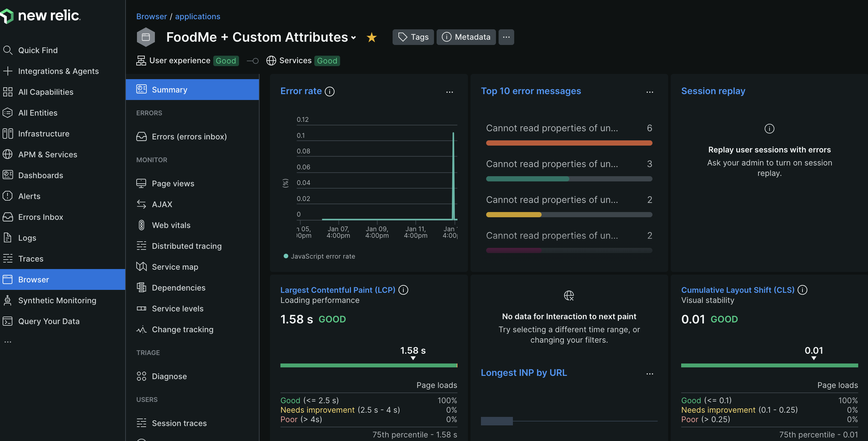Click the Metadata button

click(x=466, y=37)
